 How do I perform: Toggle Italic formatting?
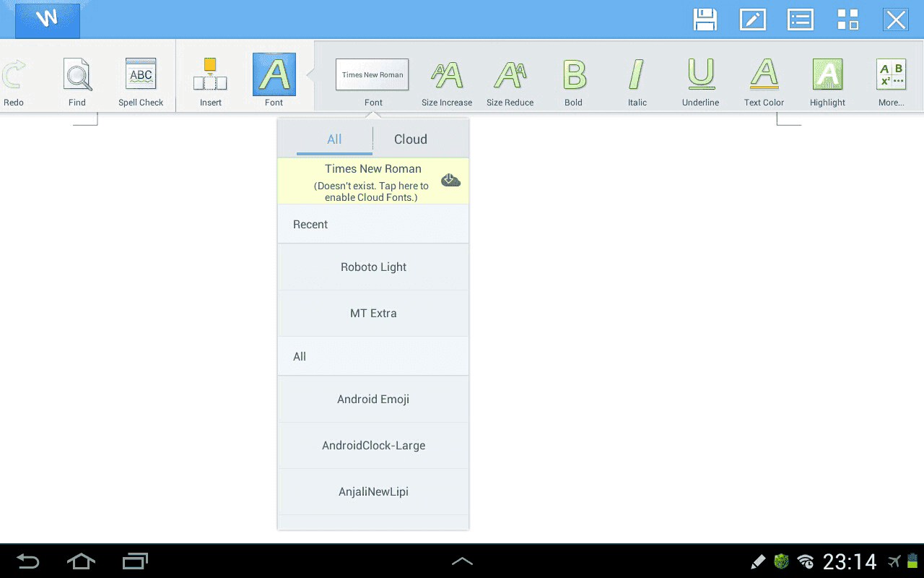pos(637,82)
